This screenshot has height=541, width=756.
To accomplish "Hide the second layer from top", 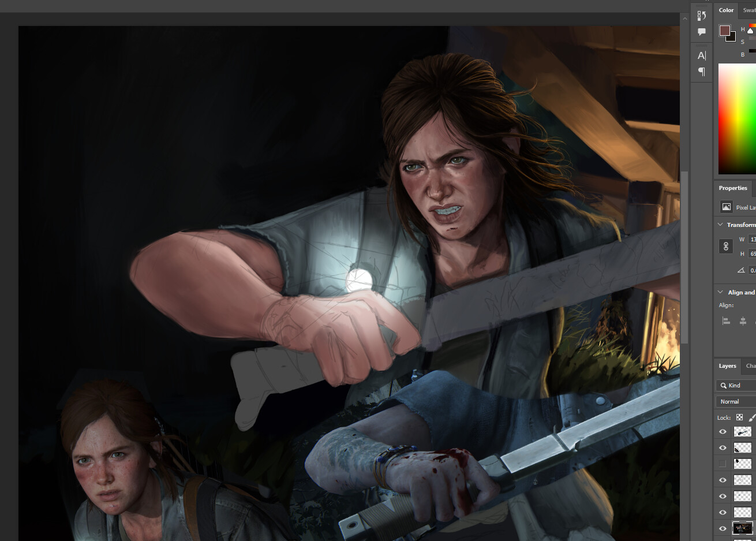I will 723,448.
